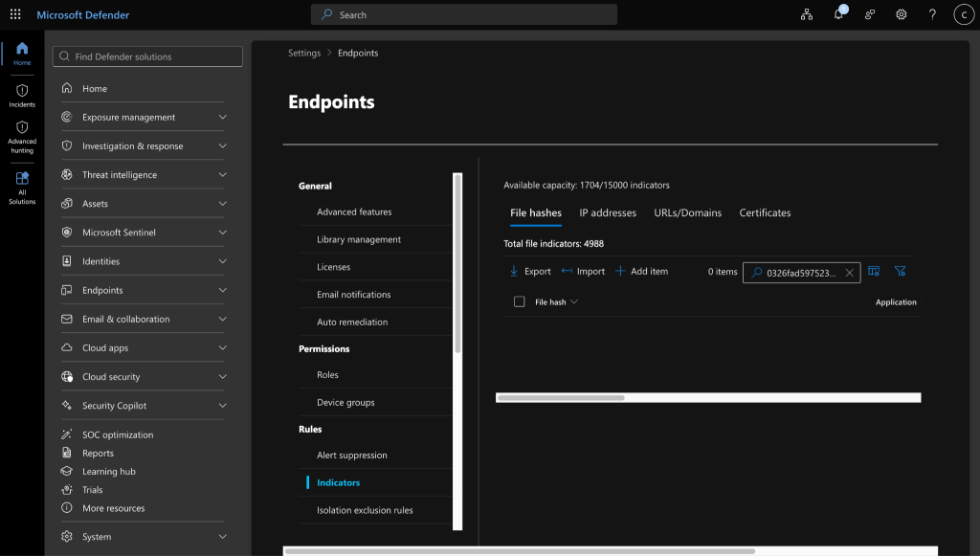Expand Investigation & response chevron

click(222, 145)
